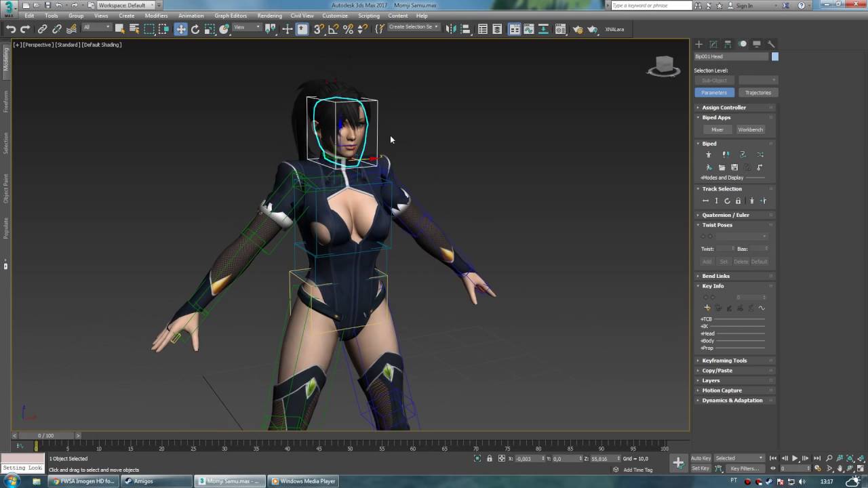Open the selection filter All dropdown
The image size is (868, 488).
(96, 28)
